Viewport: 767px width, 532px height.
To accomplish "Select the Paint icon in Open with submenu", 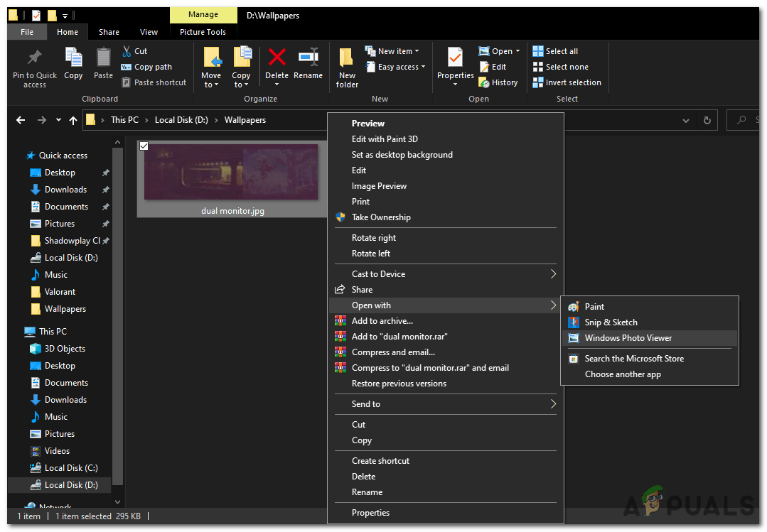I will point(573,306).
